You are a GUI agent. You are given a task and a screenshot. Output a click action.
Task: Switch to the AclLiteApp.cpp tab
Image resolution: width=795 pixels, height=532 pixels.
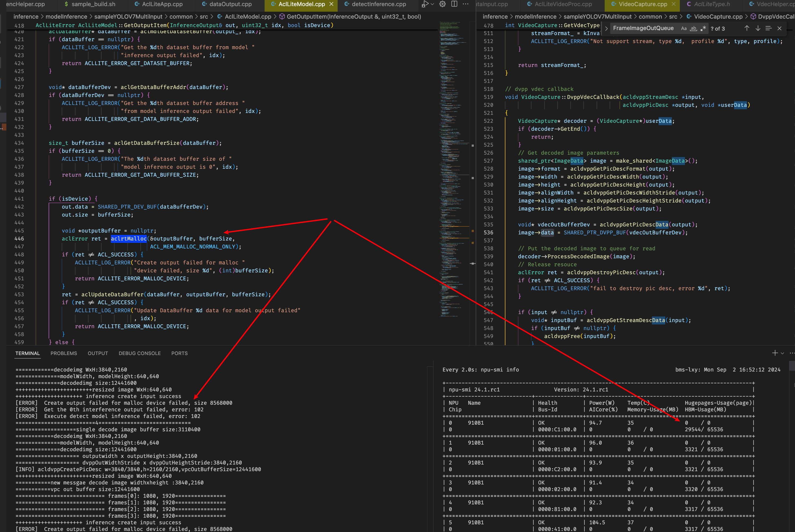click(158, 4)
